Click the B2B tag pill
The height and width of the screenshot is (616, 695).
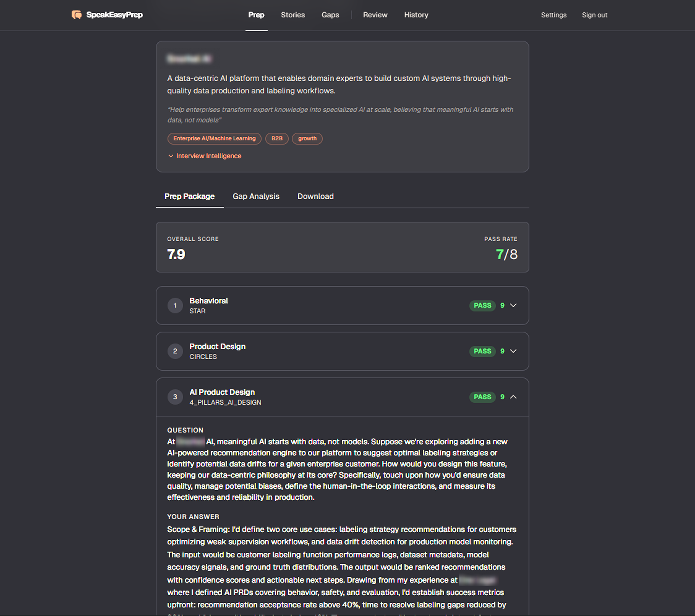(x=277, y=138)
